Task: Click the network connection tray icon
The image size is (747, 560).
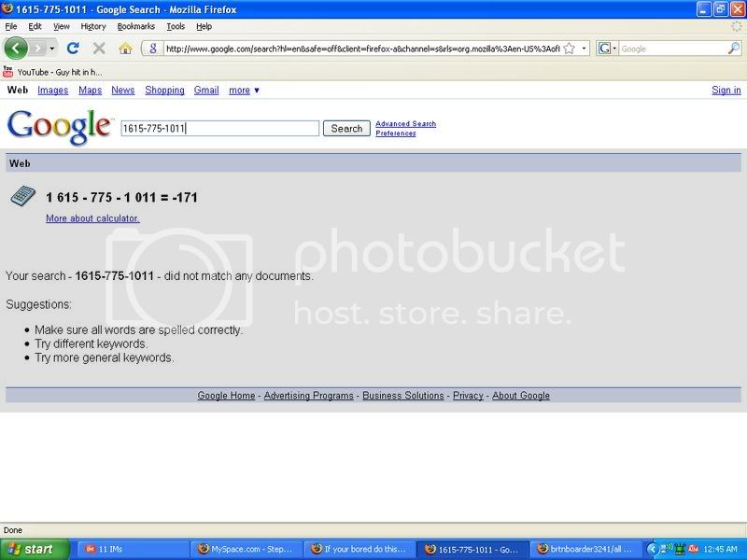Action: pyautogui.click(x=666, y=549)
